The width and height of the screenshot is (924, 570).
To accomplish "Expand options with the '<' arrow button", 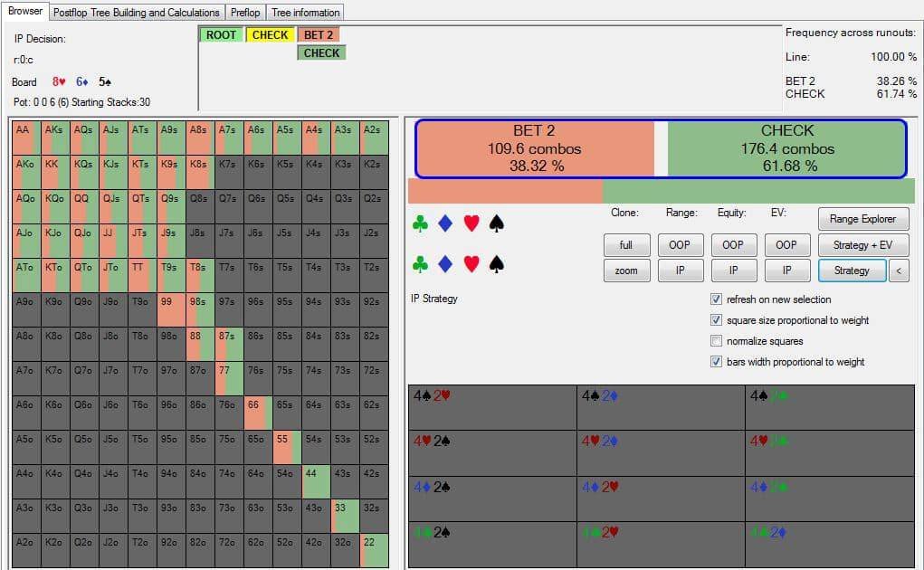I will (899, 271).
